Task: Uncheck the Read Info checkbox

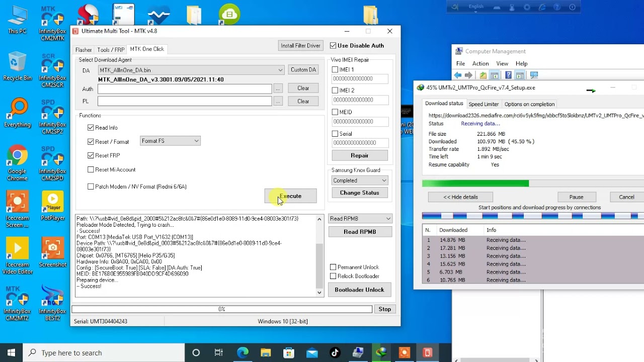Action: click(x=91, y=128)
